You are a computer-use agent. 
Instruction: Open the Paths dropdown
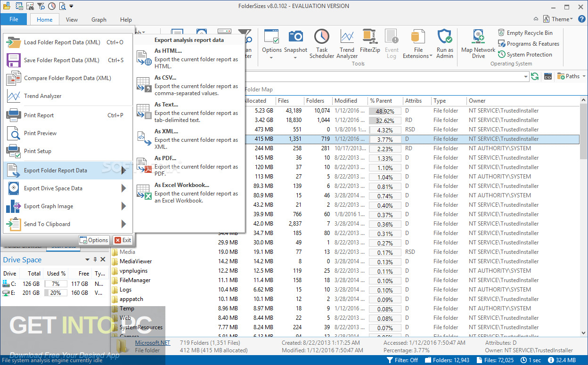click(x=572, y=76)
